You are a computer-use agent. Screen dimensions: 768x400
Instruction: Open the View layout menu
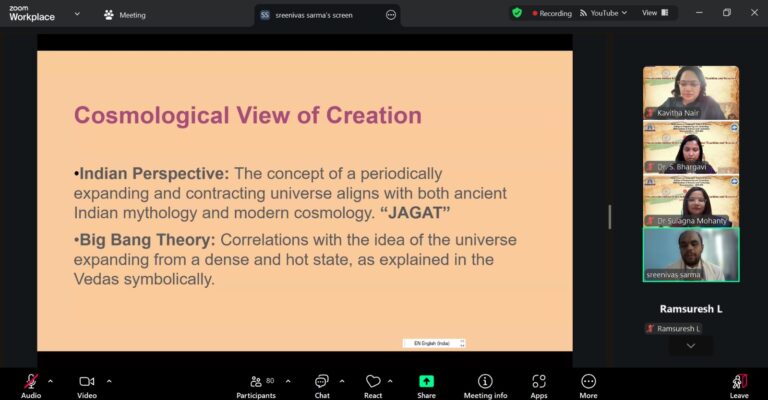(654, 13)
